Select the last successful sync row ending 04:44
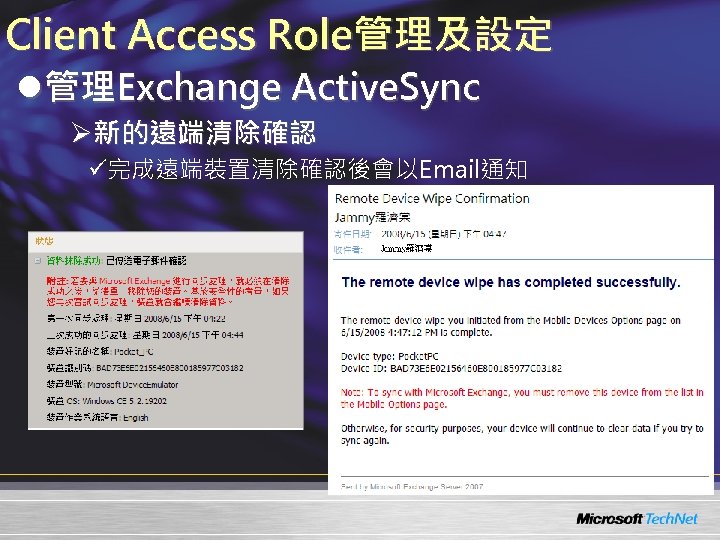Viewport: 720px width, 540px height. [145, 335]
